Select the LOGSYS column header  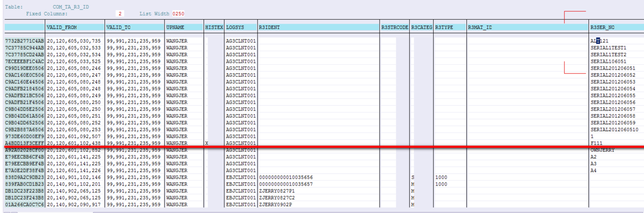point(240,26)
